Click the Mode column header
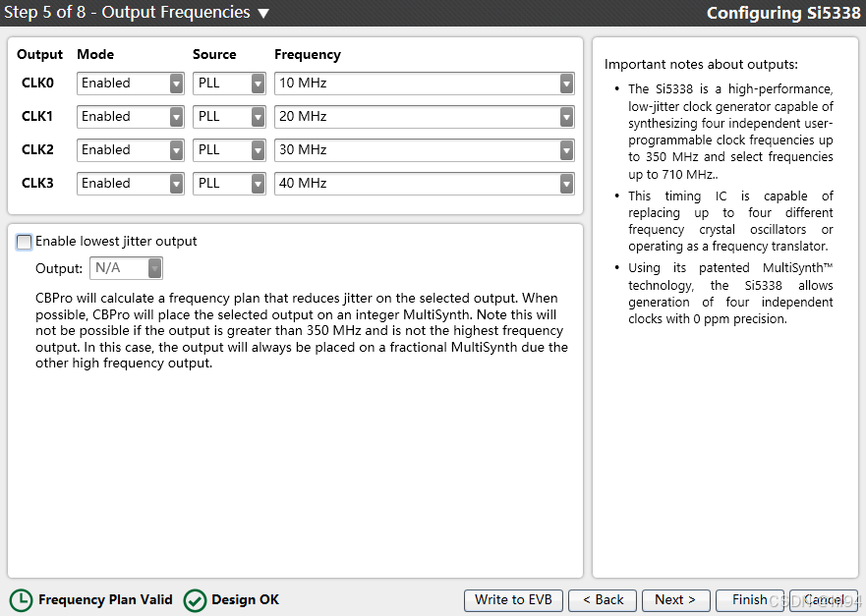 click(95, 54)
